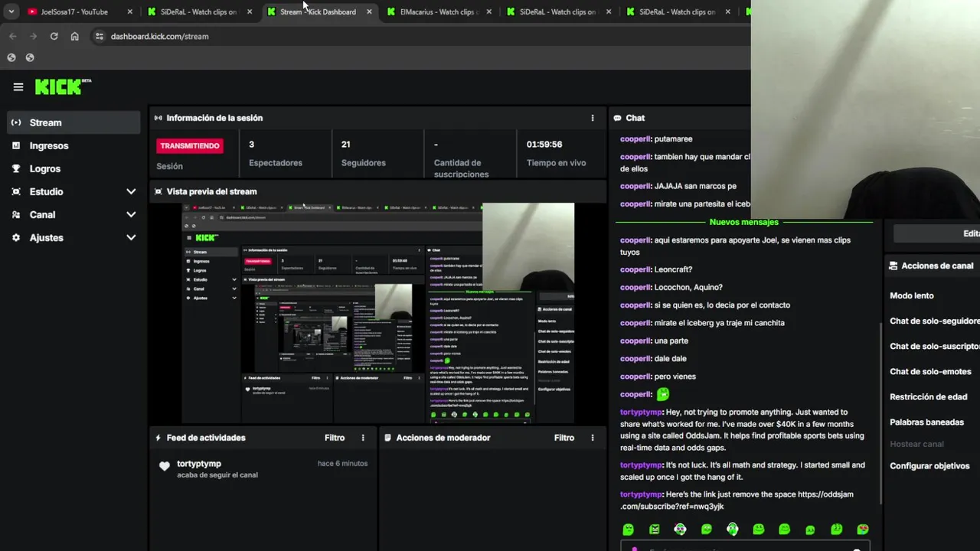Open the hamburger sidebar menu
The height and width of the screenshot is (551, 980).
pos(18,87)
